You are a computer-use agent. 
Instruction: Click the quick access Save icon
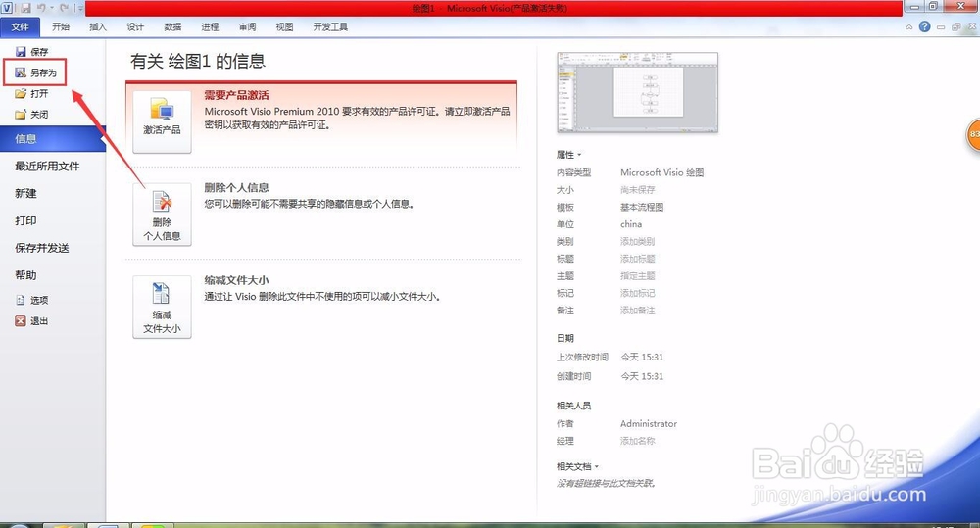pos(25,8)
